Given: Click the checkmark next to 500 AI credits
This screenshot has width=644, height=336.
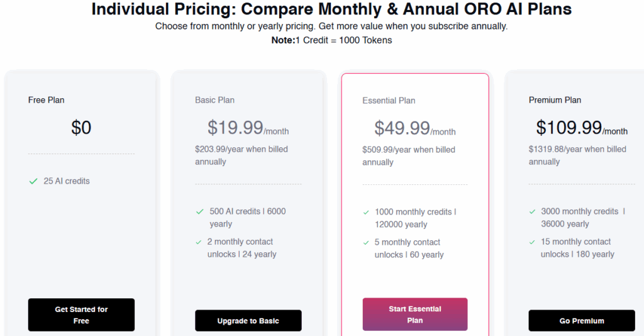Looking at the screenshot, I should coord(199,211).
